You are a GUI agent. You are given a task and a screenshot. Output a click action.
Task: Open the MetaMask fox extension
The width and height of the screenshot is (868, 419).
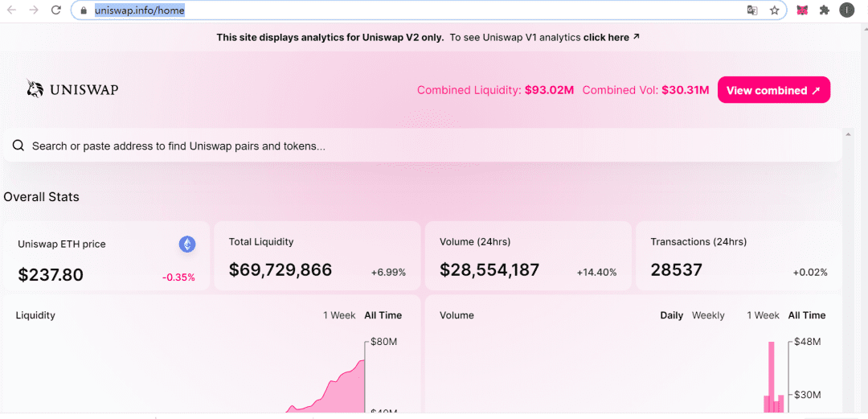[x=801, y=10]
